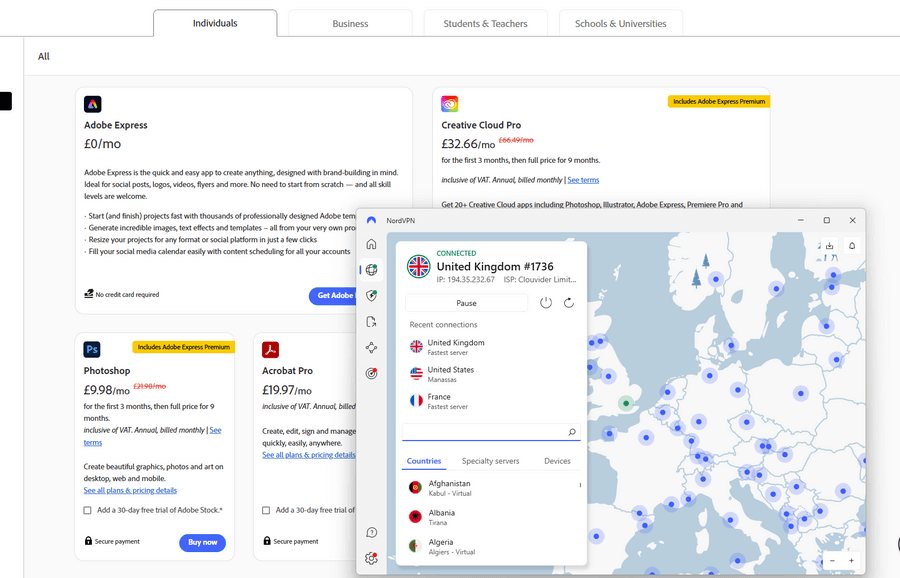Click the Get Adobe Express button
The image size is (900, 578).
click(x=333, y=296)
